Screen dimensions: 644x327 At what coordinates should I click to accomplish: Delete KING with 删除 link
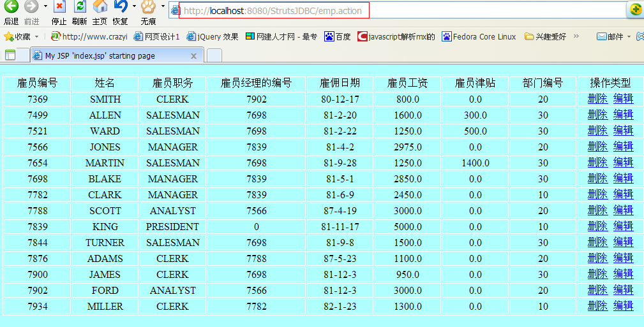(x=597, y=226)
